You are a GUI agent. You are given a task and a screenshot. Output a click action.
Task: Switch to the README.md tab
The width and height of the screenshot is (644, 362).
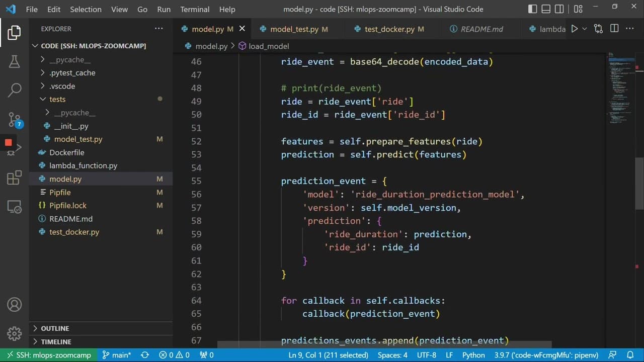coord(481,29)
